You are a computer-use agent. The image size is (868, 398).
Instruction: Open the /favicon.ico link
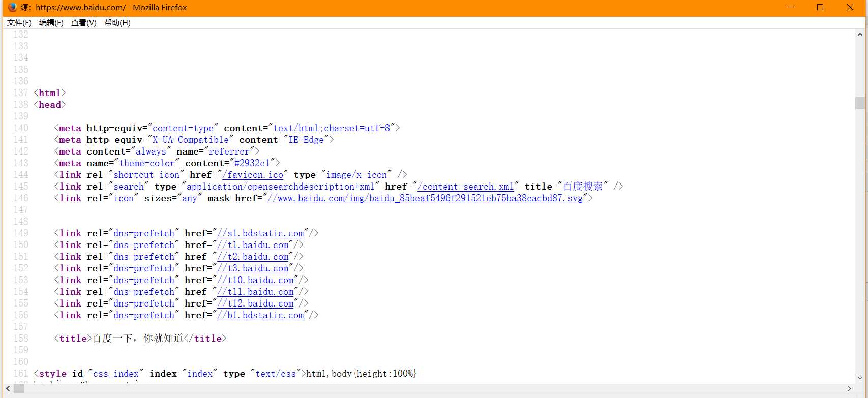(x=253, y=175)
